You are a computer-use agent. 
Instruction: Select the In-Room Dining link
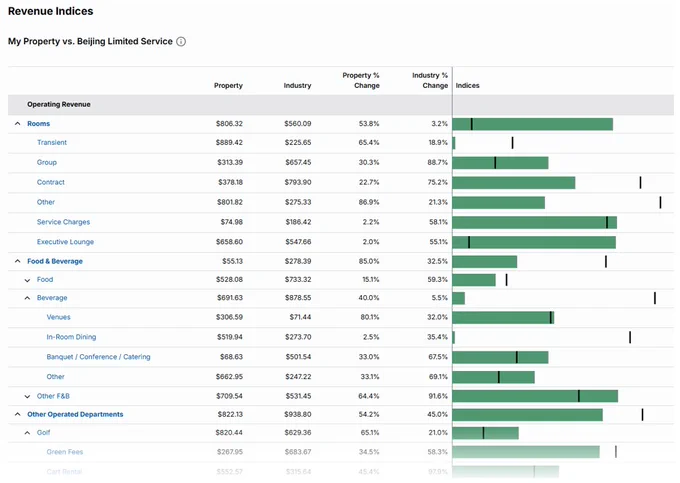[72, 337]
